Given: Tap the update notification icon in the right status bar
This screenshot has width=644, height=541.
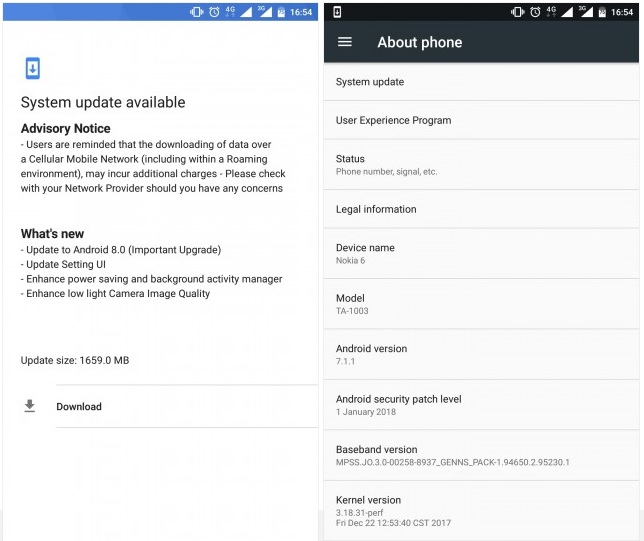Looking at the screenshot, I should click(337, 12).
